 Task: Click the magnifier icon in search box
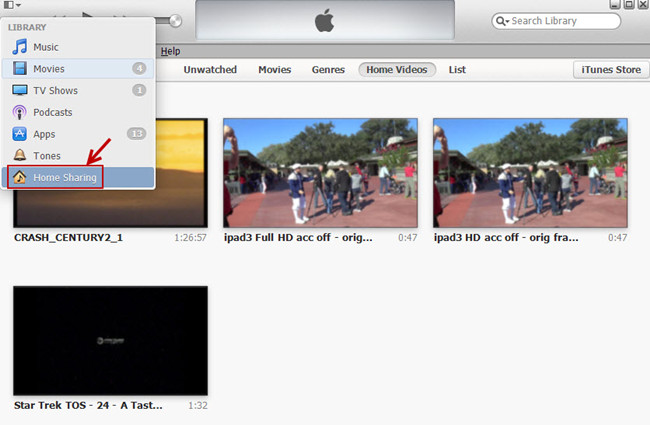[x=501, y=21]
